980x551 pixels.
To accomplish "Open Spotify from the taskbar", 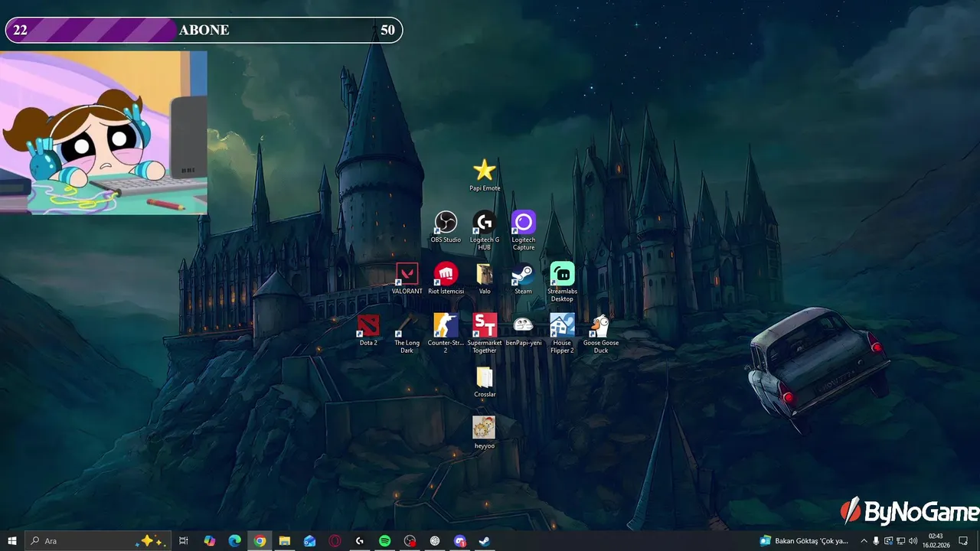I will pos(385,541).
